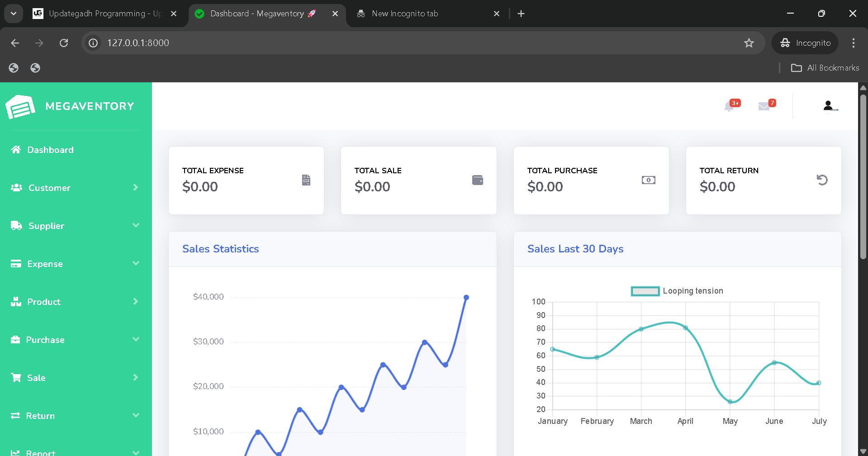868x456 pixels.
Task: Click the Total Purchase money icon
Action: (648, 180)
